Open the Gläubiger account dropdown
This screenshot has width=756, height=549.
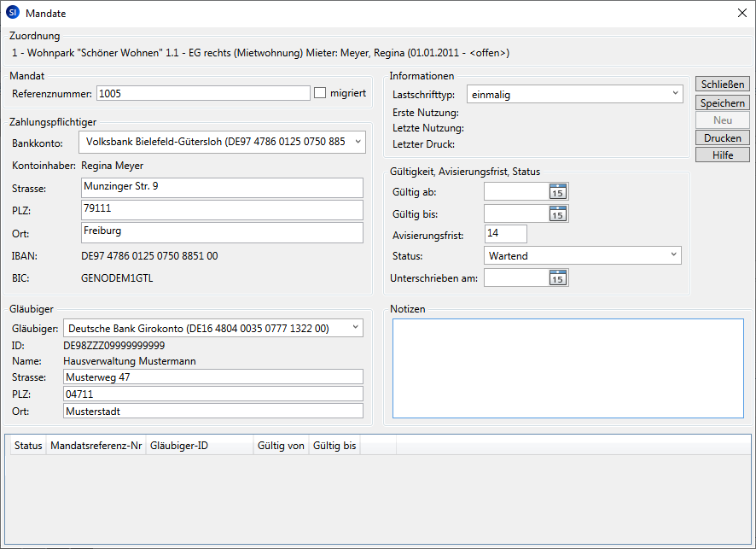coord(354,328)
